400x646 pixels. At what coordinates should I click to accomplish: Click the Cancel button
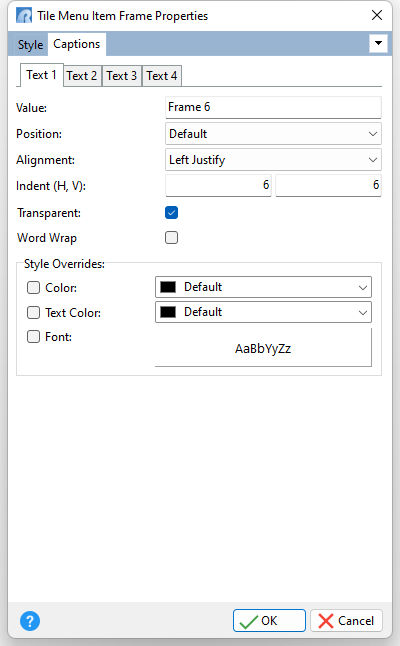(x=346, y=620)
